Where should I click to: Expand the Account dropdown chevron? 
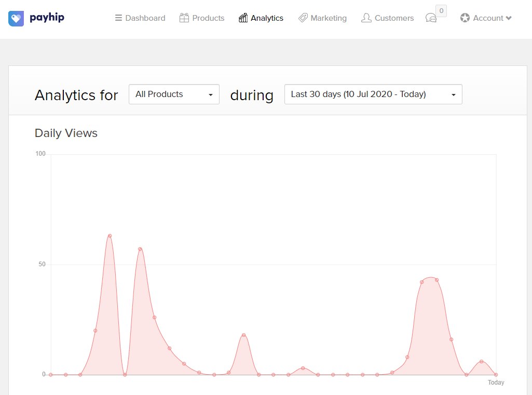pyautogui.click(x=509, y=18)
